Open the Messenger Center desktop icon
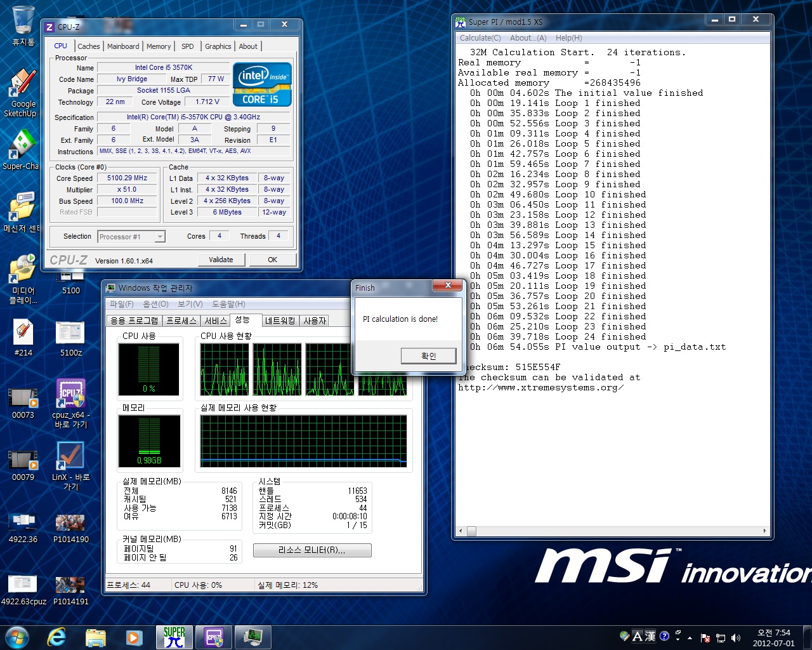Screen dimensions: 812x650 tap(22, 212)
